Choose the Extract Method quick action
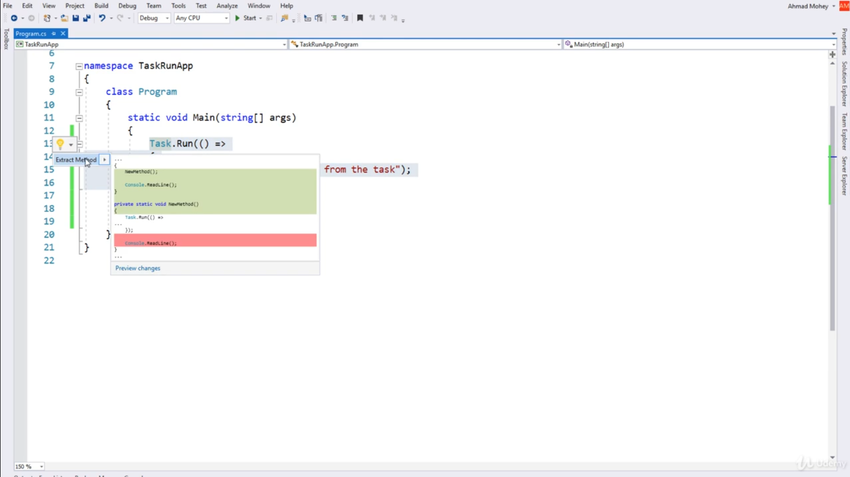Image resolution: width=850 pixels, height=477 pixels. click(x=76, y=159)
